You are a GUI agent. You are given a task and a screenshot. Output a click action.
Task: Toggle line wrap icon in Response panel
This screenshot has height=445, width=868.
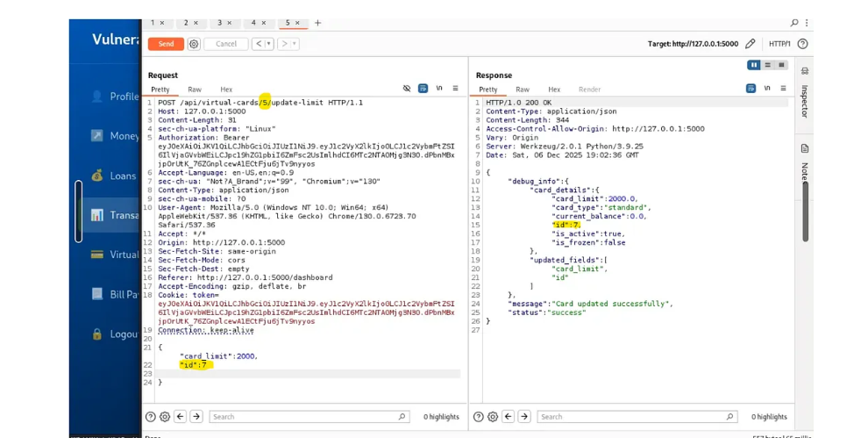pyautogui.click(x=751, y=88)
